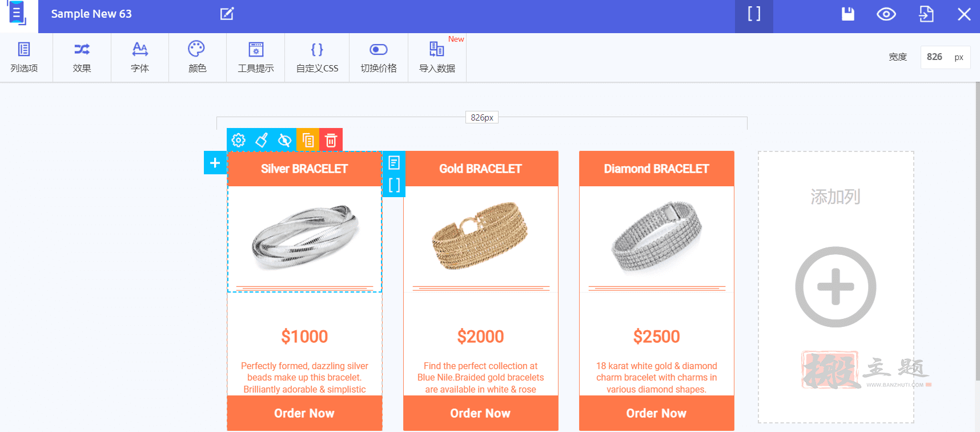Open the 工具提示 tooltip settings
The height and width of the screenshot is (432, 980).
click(256, 57)
